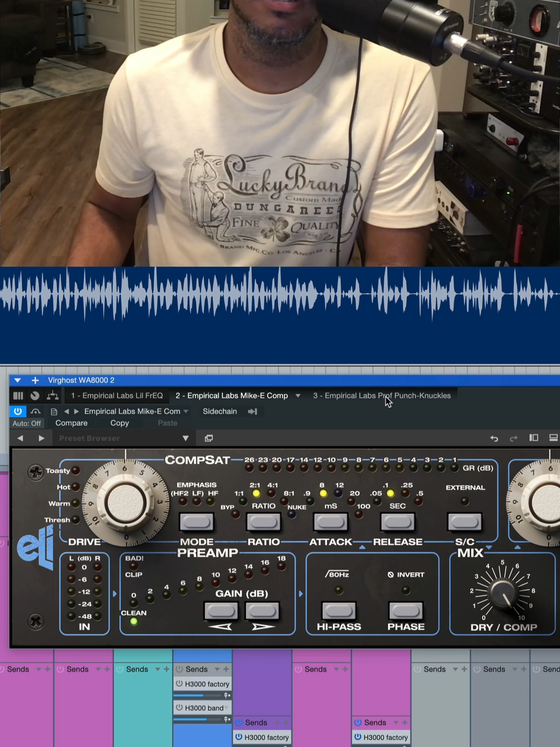Open the Empirical Labs Mike-E Com preset dropdown
The image size is (560, 747).
(136, 411)
